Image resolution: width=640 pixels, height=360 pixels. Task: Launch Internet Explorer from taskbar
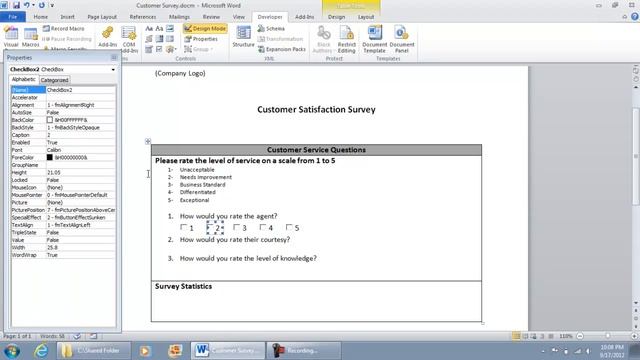[41, 351]
